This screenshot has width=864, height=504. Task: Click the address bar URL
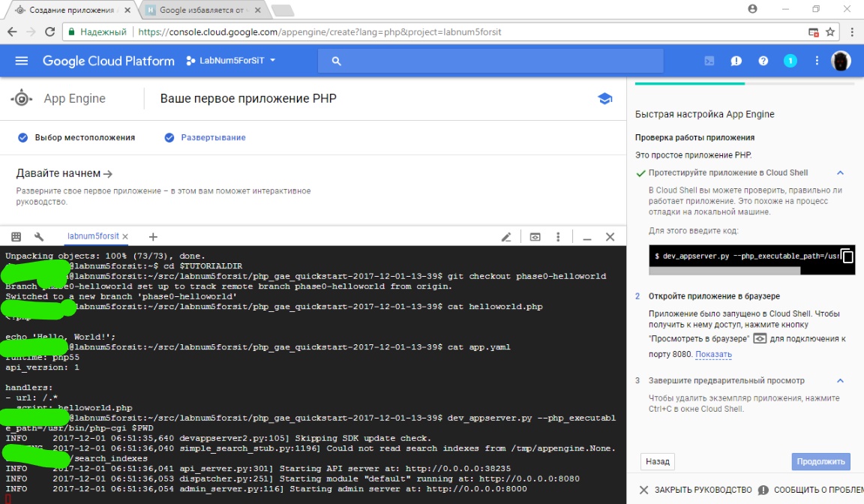[319, 32]
